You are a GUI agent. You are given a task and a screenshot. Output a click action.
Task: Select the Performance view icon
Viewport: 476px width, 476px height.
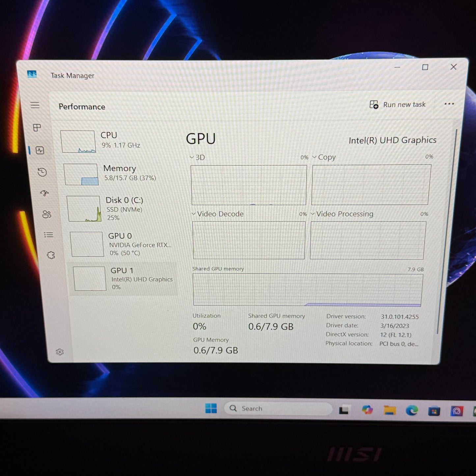pos(40,151)
